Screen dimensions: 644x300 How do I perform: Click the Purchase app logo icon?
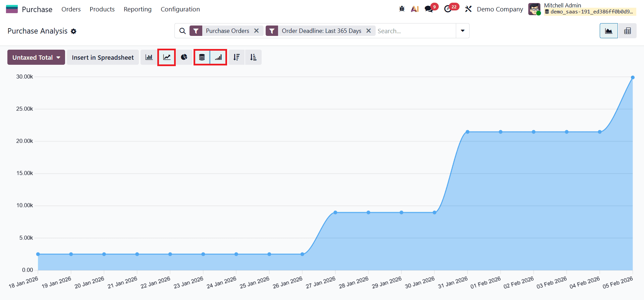(12, 9)
